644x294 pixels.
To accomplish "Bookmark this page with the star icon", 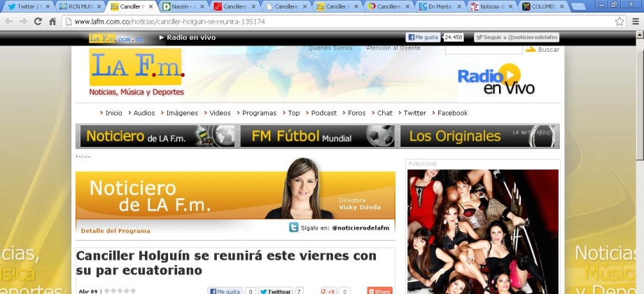I will [619, 22].
